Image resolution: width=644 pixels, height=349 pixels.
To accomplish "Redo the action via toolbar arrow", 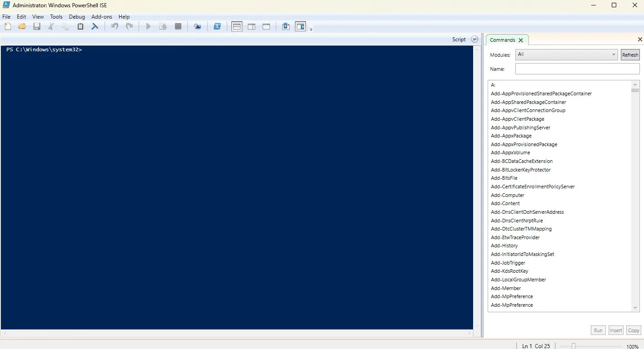I will [130, 26].
